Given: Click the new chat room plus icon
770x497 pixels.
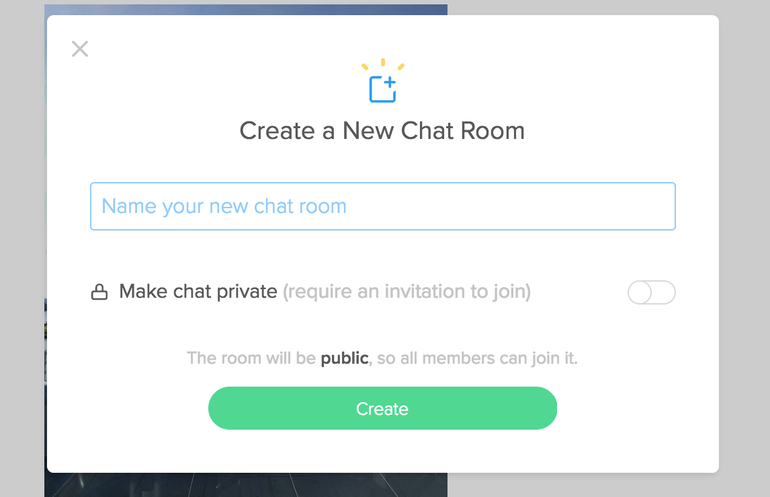Looking at the screenshot, I should tap(383, 89).
